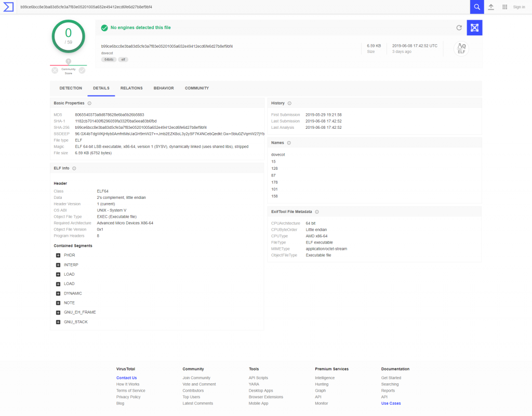Open the Searching documentation link

tap(390, 384)
